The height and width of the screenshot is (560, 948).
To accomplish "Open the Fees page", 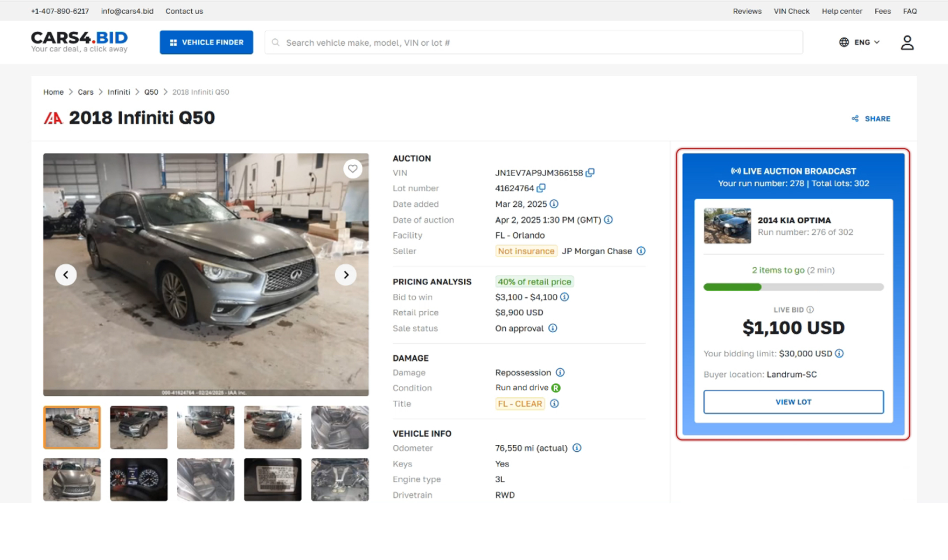I will (x=882, y=11).
